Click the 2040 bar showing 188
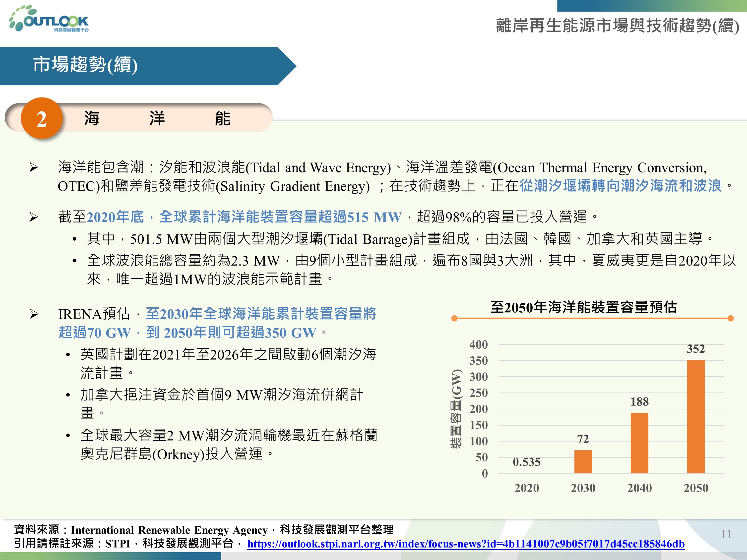The image size is (747, 560). click(639, 443)
